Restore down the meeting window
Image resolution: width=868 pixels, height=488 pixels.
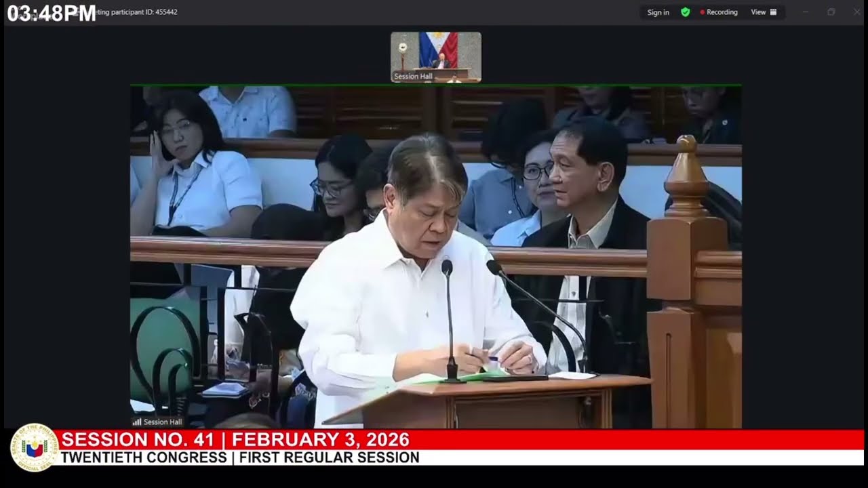[831, 12]
